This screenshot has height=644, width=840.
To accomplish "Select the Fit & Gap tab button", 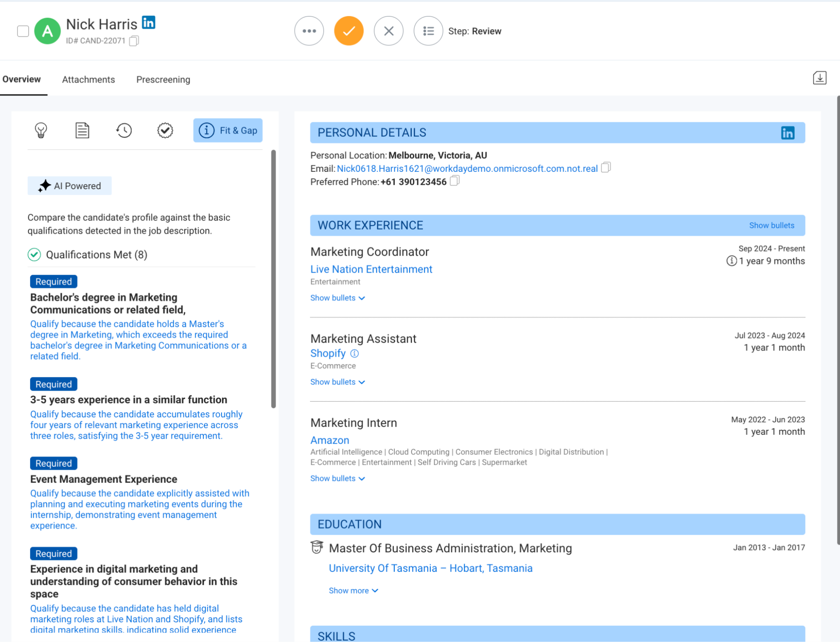I will 228,130.
